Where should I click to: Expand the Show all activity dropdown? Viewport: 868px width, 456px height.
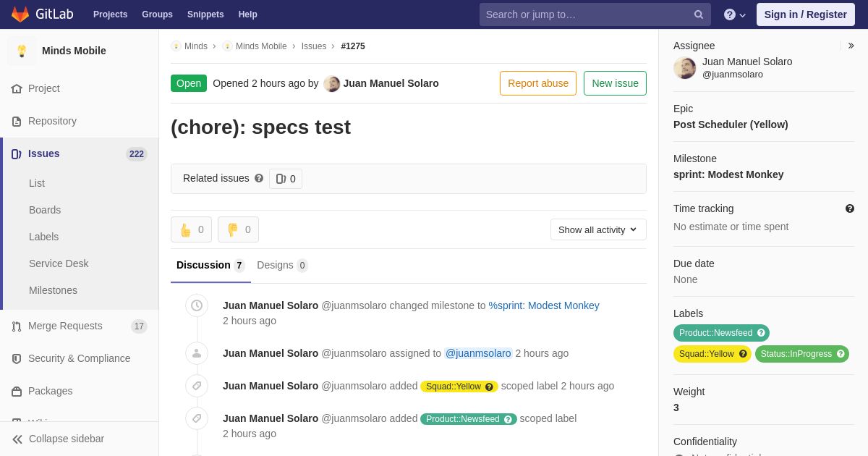598,229
